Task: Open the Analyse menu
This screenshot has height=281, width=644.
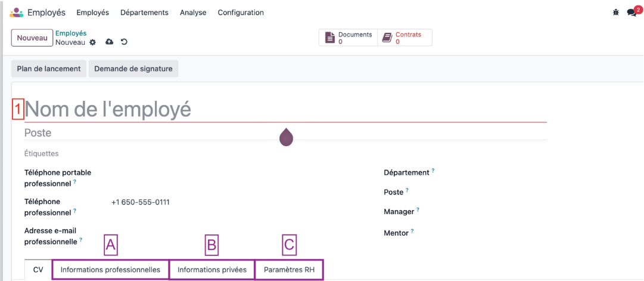Action: (x=193, y=13)
